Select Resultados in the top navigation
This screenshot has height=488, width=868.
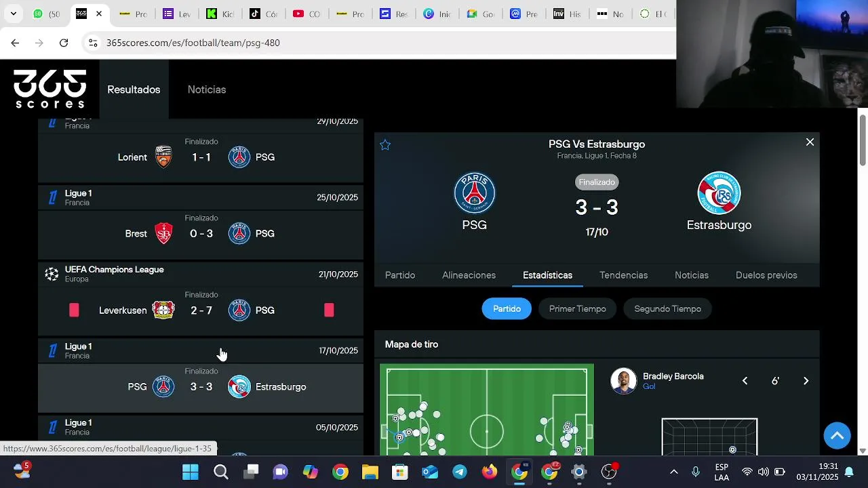[x=134, y=89]
